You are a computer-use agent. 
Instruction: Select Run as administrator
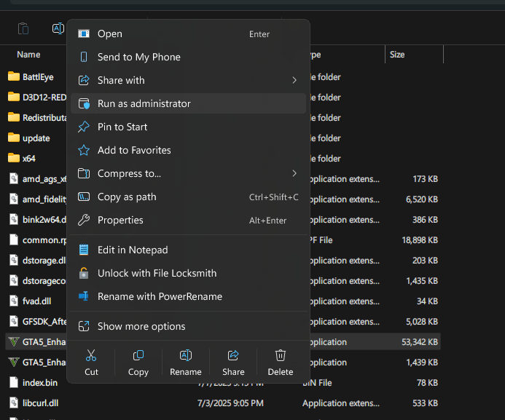click(x=144, y=103)
